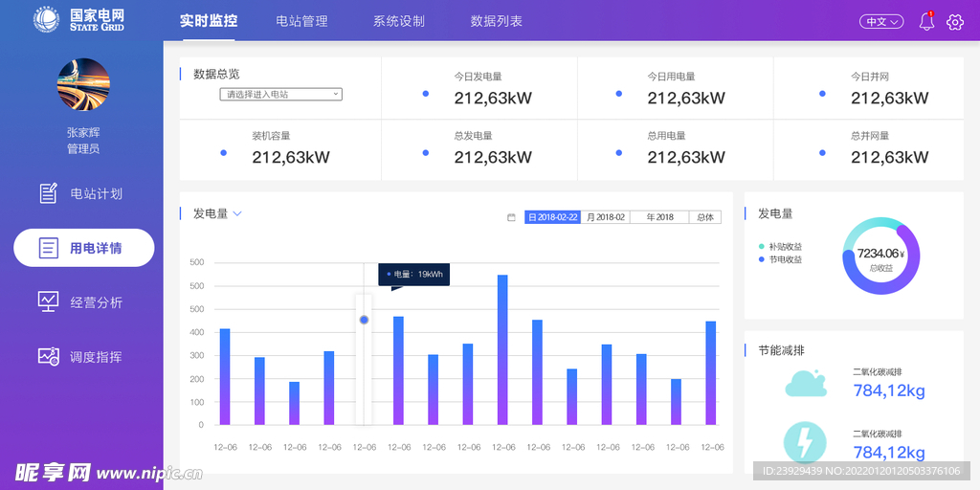980x490 pixels.
Task: Select the 日 2018-02-22 daily view
Action: tap(552, 217)
